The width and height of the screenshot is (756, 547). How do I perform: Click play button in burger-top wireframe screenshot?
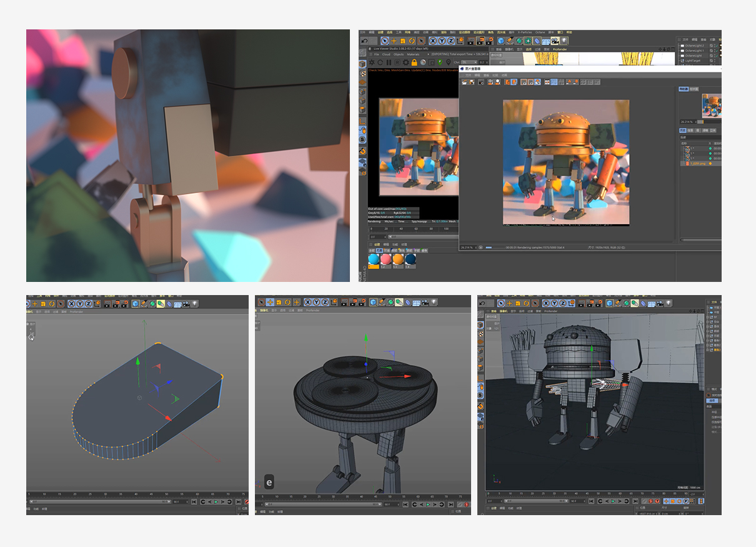pos(428,504)
